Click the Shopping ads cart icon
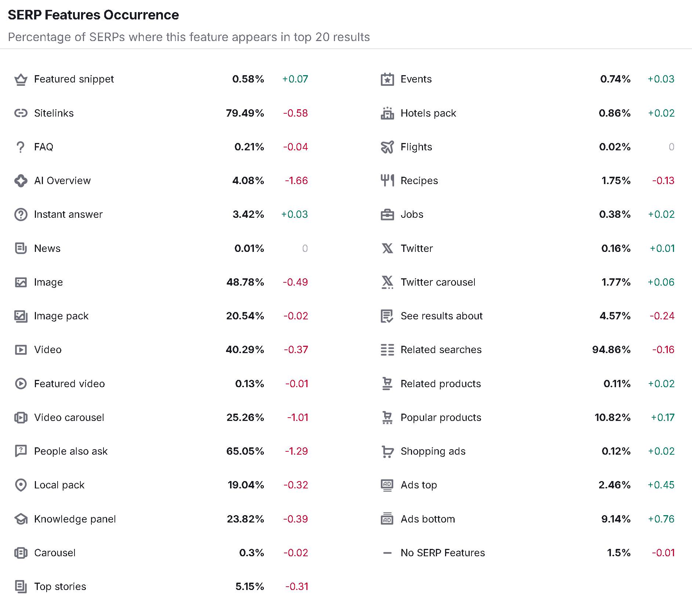Image resolution: width=692 pixels, height=616 pixels. (387, 451)
